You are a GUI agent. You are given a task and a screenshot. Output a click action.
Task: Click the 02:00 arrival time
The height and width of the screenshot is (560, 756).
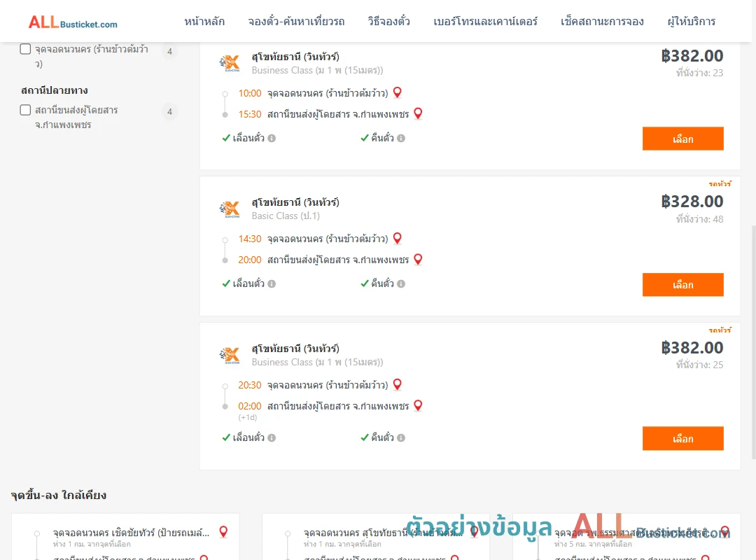tap(250, 406)
